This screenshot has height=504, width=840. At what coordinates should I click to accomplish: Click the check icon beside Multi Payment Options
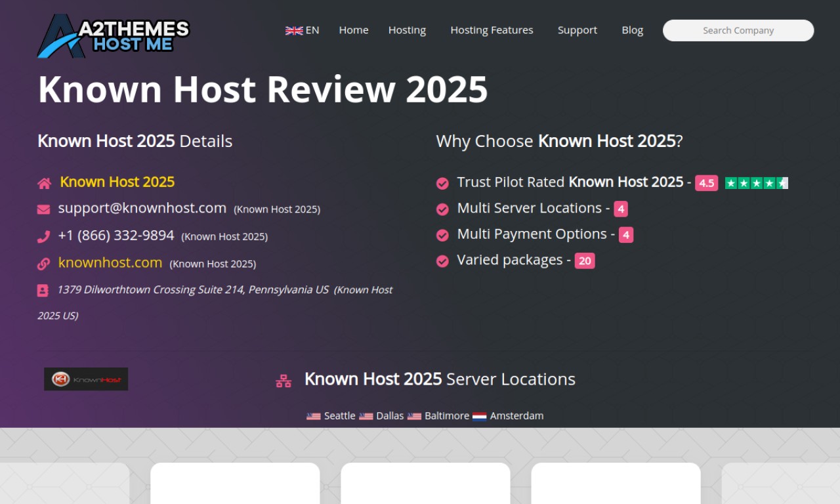442,235
